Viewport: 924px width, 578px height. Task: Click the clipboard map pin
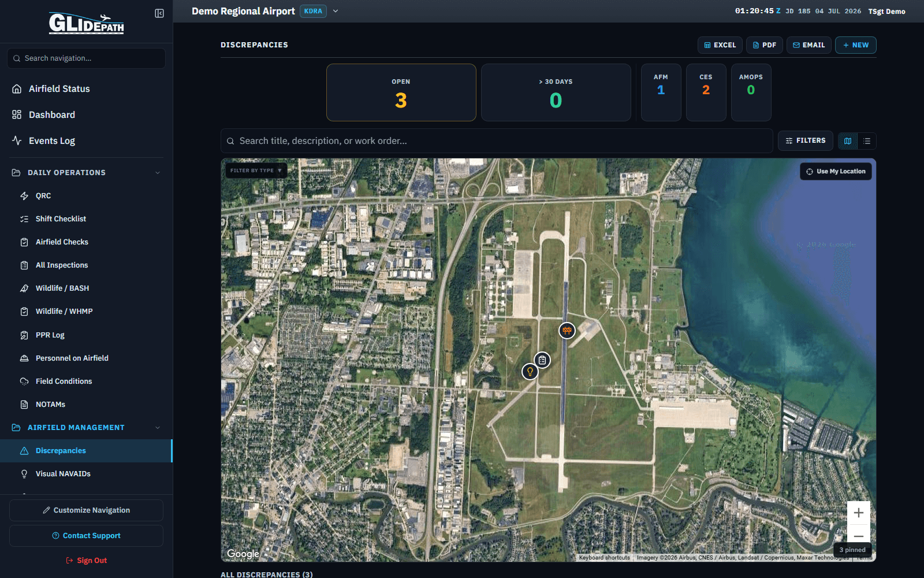click(542, 360)
